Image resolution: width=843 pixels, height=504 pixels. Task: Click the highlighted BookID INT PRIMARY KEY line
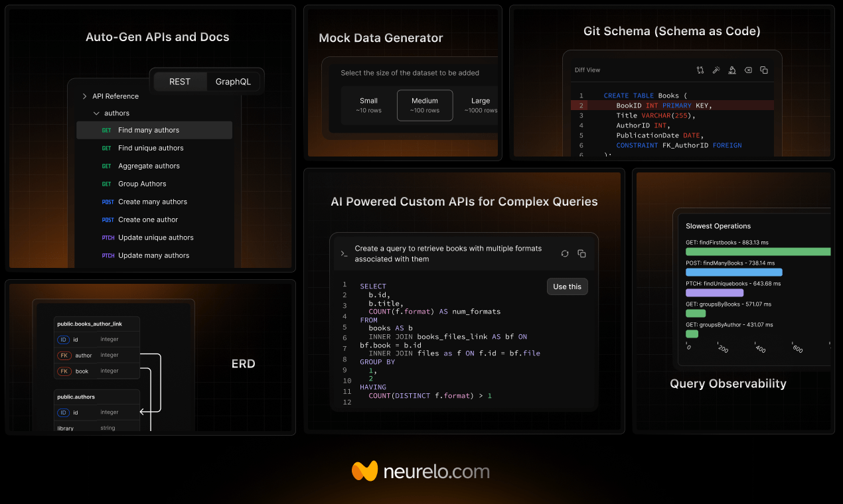pyautogui.click(x=672, y=105)
